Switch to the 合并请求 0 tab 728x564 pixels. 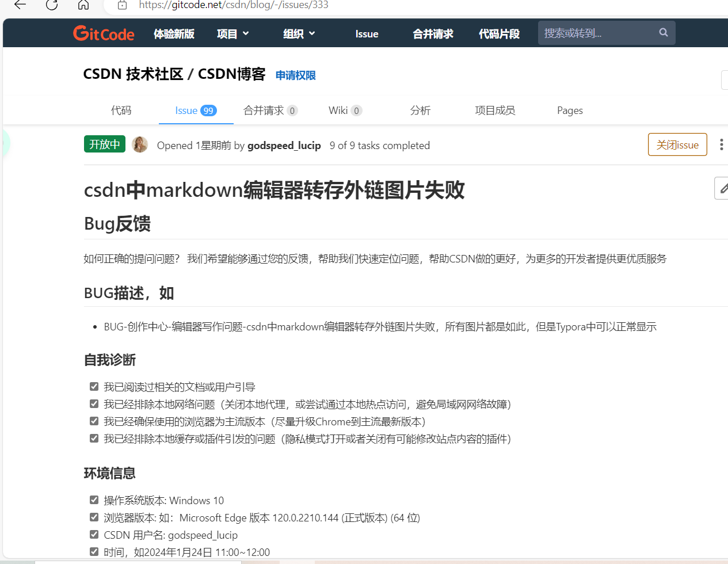[270, 110]
